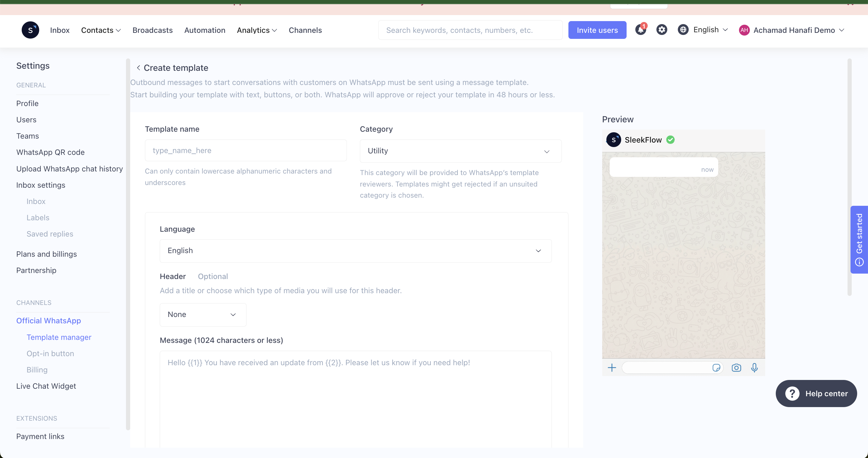Click the green verified badge in the preview
Screen dimensions: 868x458
click(671, 140)
